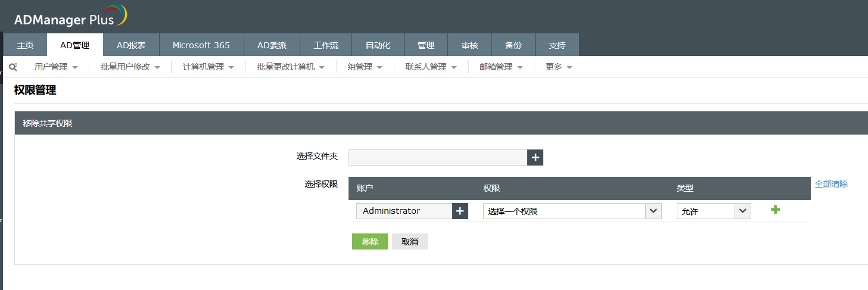Click plus button next to folder field

pos(535,157)
